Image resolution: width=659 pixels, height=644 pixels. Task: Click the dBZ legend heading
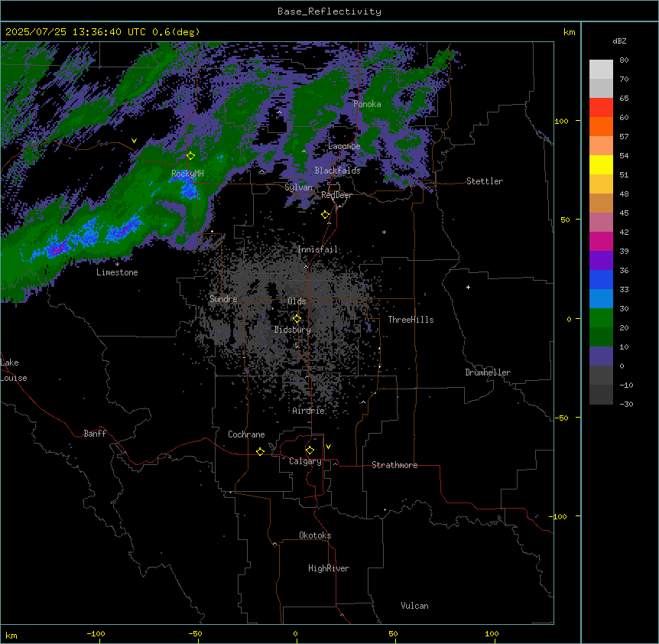[619, 41]
